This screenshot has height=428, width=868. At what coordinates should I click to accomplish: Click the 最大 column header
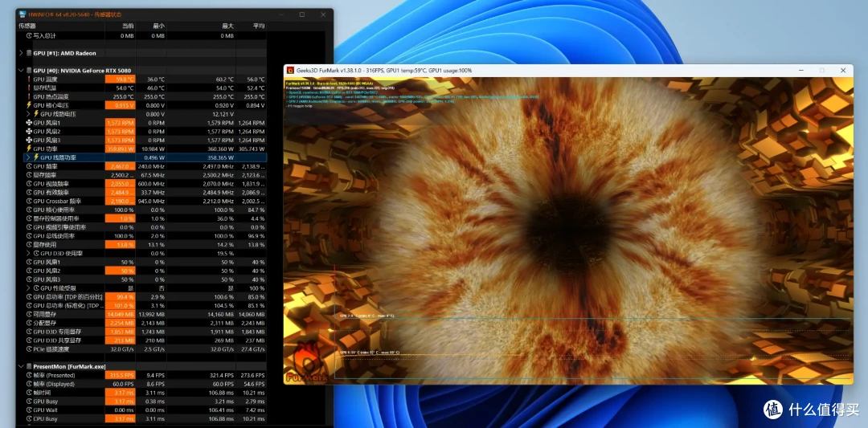click(227, 26)
